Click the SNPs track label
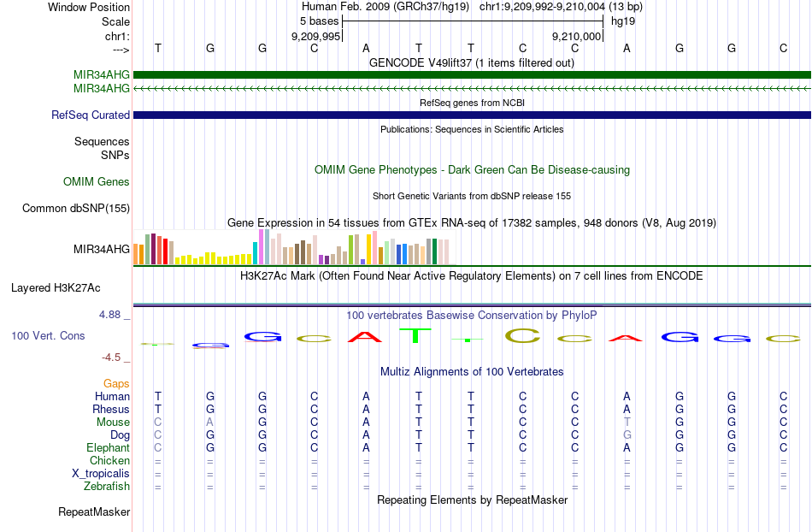 tap(115, 155)
